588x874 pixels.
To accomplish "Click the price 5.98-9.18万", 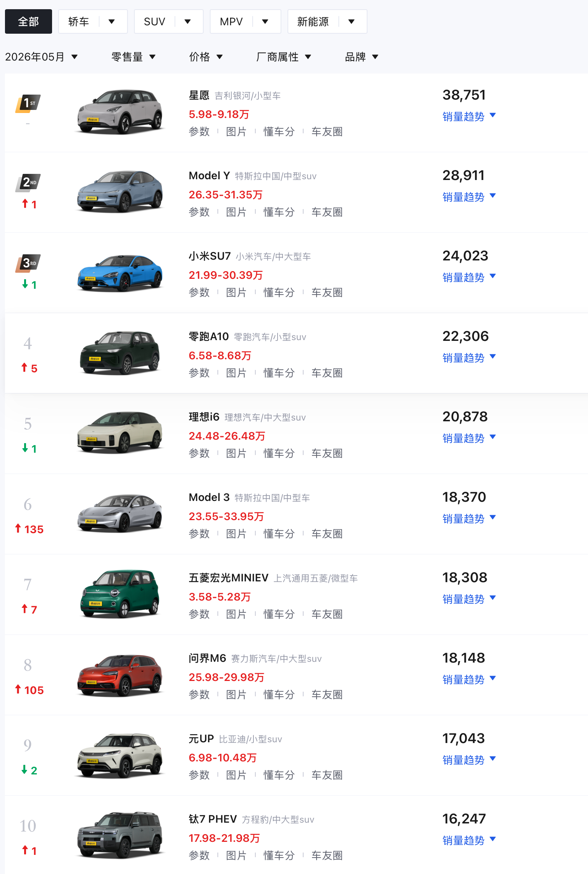I will (219, 115).
